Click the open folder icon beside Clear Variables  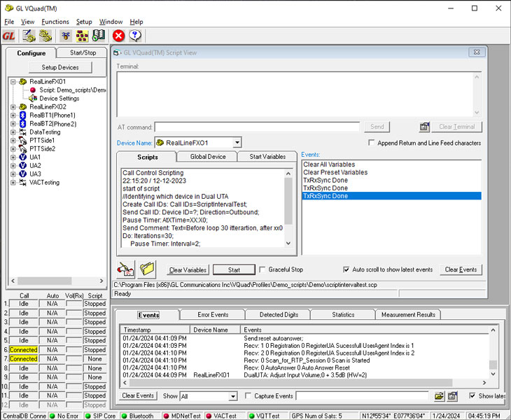(147, 269)
